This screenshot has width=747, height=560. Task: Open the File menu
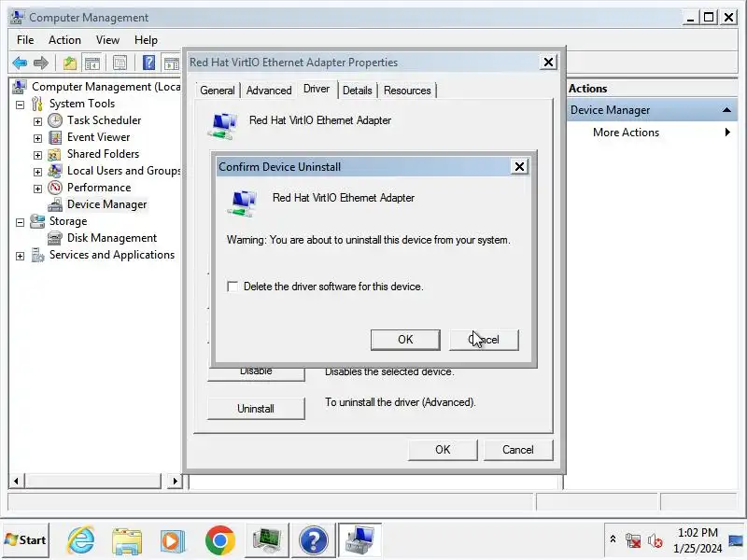[25, 40]
